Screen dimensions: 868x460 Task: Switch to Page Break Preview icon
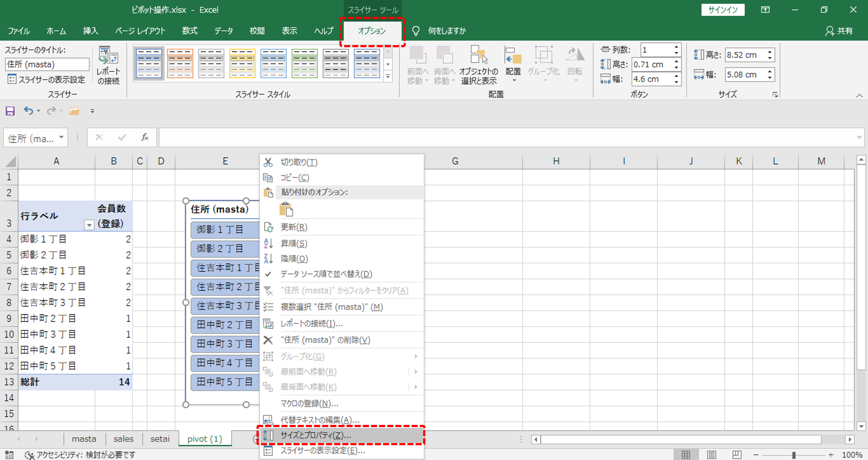(x=736, y=454)
